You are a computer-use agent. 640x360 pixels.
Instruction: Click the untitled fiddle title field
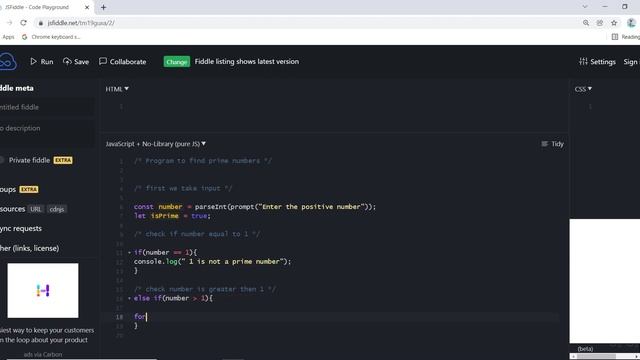(47, 107)
